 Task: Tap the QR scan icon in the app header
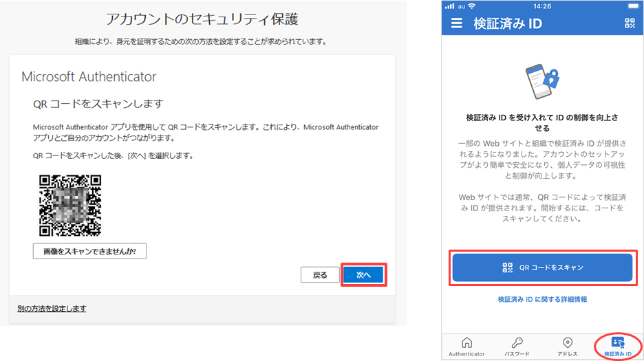(630, 23)
